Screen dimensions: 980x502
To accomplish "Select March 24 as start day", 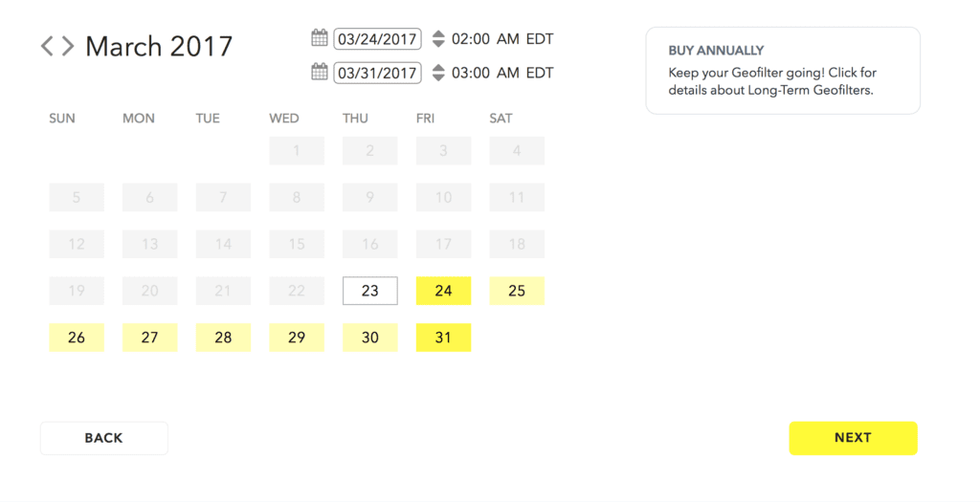I will pos(443,291).
